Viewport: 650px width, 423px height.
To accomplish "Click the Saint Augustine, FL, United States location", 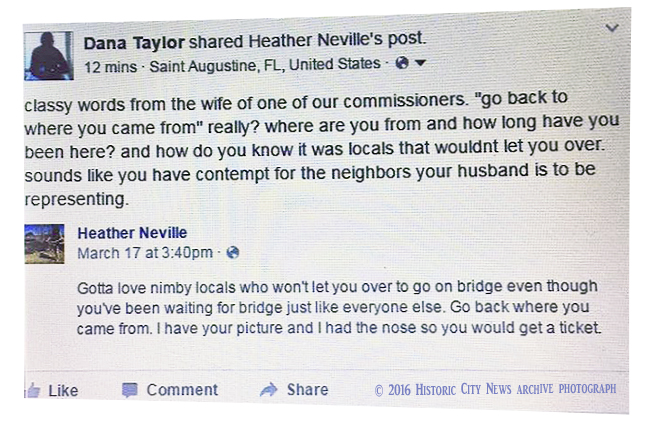I will tap(265, 65).
